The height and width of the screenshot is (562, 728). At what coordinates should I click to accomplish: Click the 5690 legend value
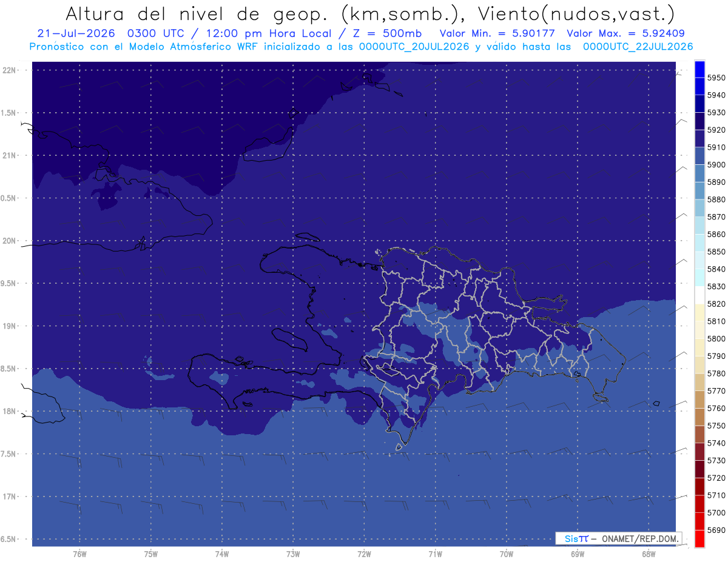(x=716, y=530)
